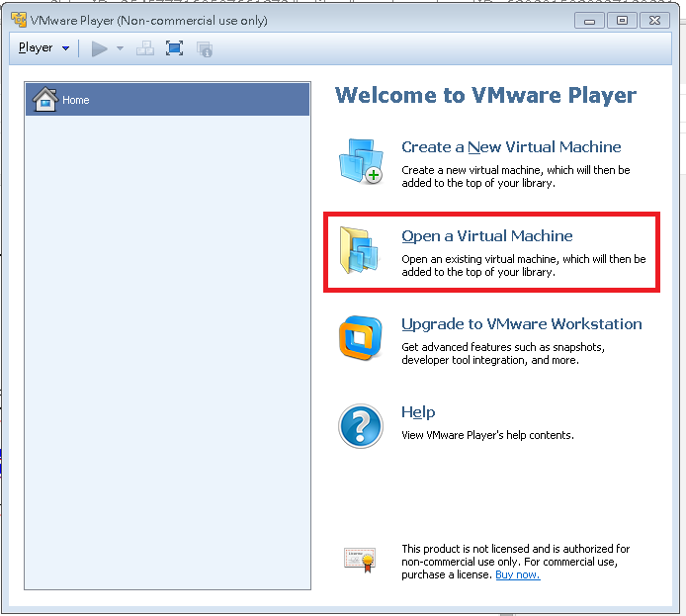The width and height of the screenshot is (686, 616).
Task: Click the Buy now link
Action: [x=518, y=574]
